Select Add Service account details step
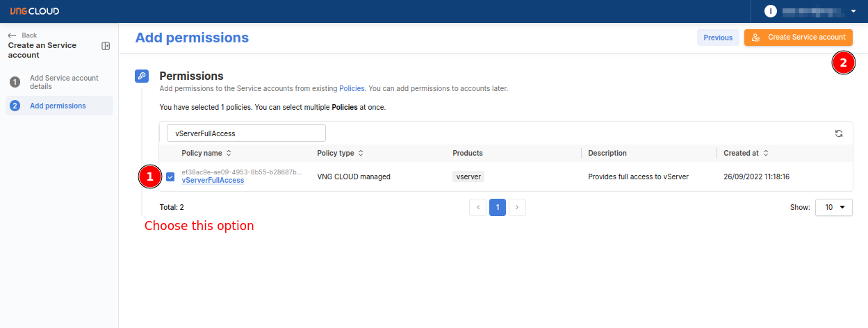 coord(64,82)
